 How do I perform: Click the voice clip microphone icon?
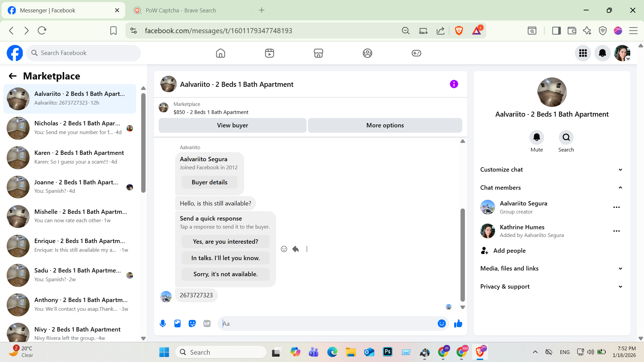pyautogui.click(x=163, y=323)
